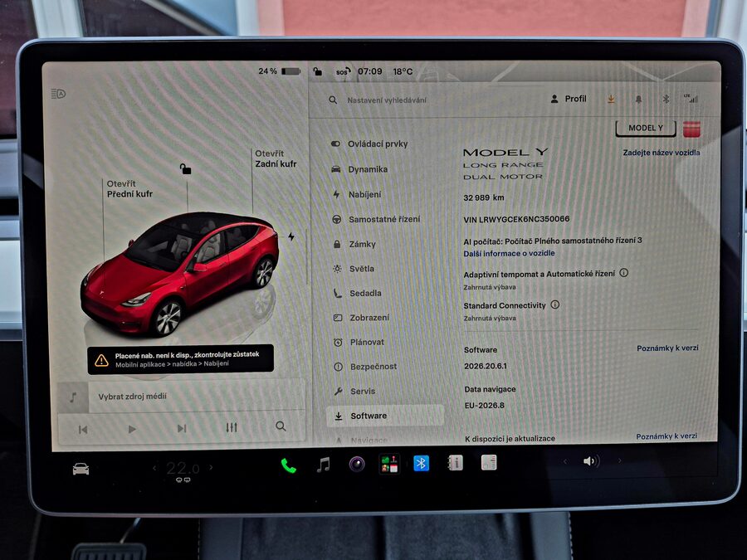Viewport: 747px width, 560px height.
Task: Open the Servis service section
Action: (x=363, y=391)
